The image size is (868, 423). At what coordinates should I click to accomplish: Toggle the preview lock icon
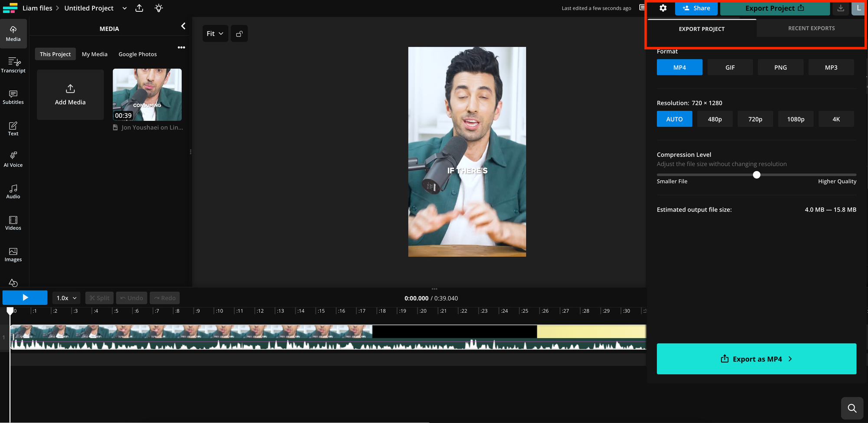pos(239,33)
